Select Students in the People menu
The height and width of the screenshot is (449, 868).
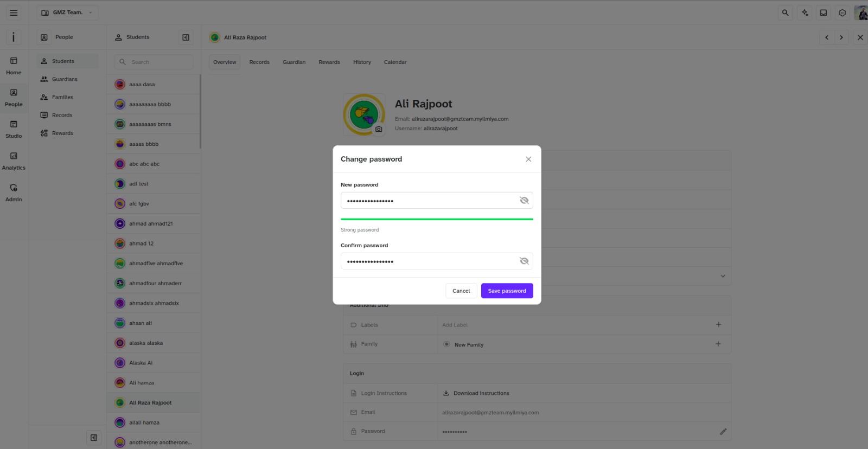[x=67, y=61]
